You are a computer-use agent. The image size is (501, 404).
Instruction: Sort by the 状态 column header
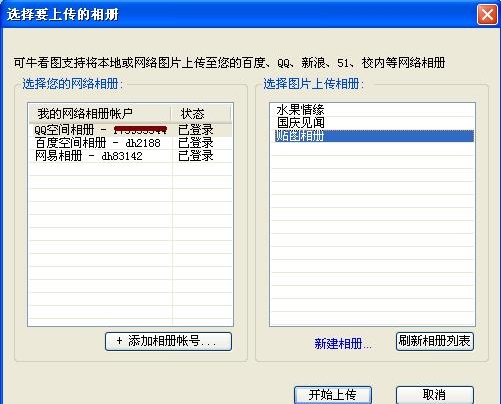(201, 114)
